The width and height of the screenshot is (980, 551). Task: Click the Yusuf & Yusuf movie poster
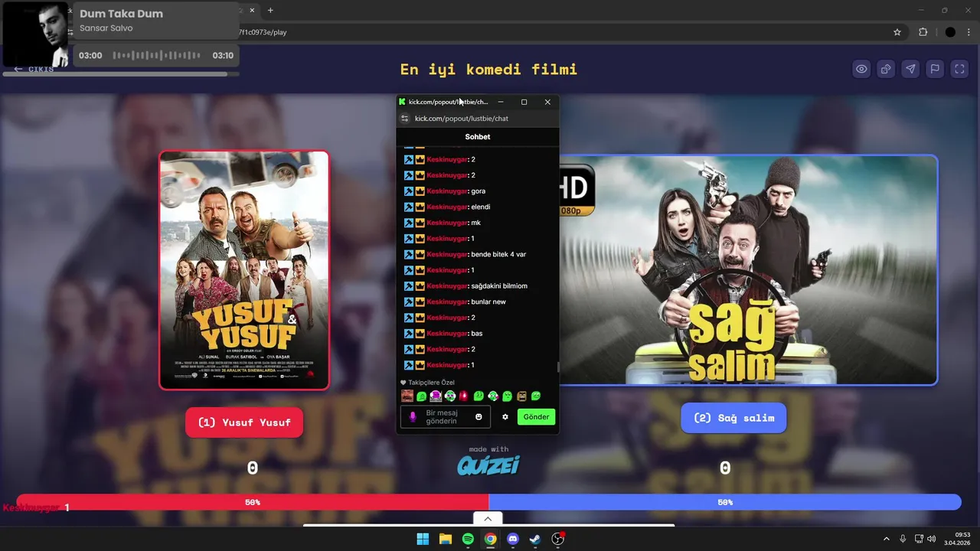(244, 270)
